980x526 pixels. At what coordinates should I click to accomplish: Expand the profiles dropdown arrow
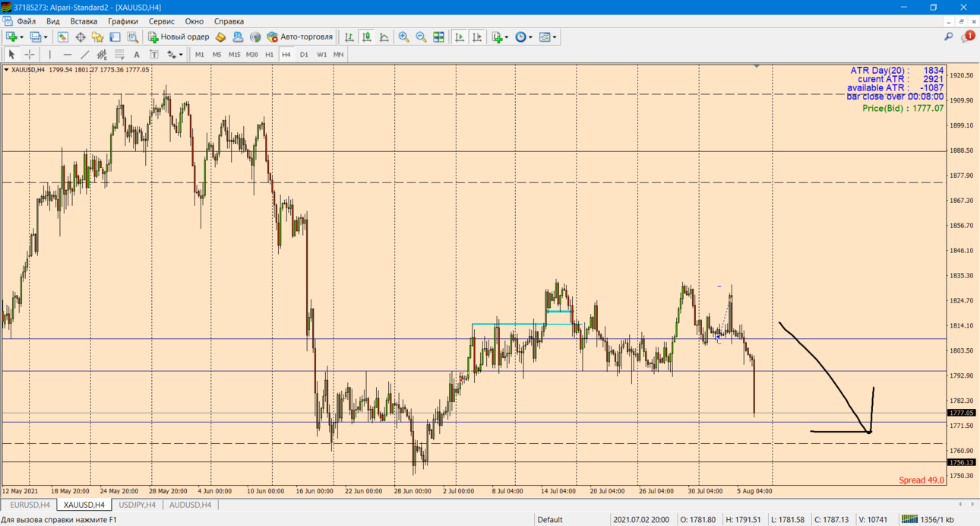46,36
